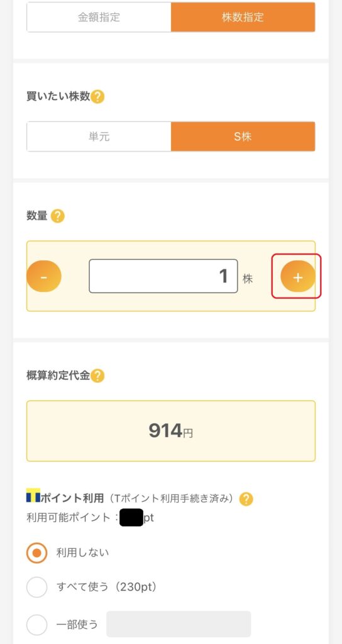
Task: Switch to the 株数指定 tab
Action: [243, 17]
